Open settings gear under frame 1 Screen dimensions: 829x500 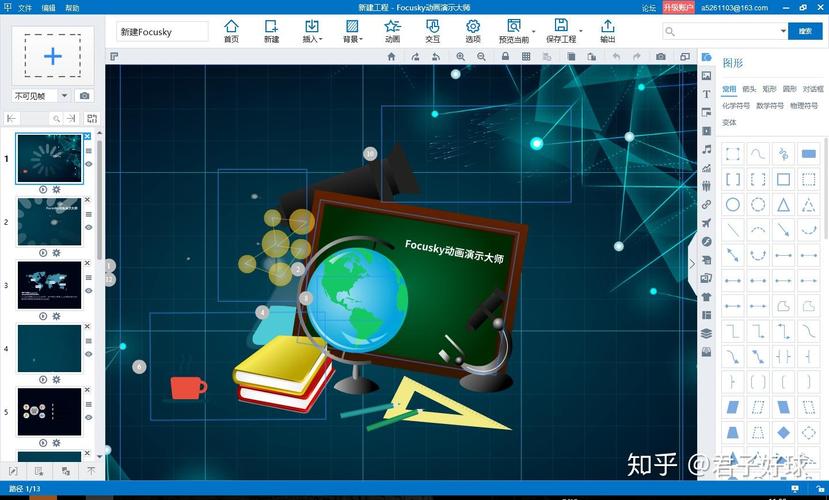(56, 189)
